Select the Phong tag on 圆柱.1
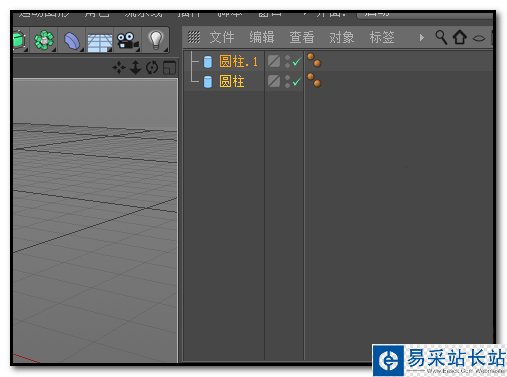This screenshot has height=377, width=507. tap(314, 60)
